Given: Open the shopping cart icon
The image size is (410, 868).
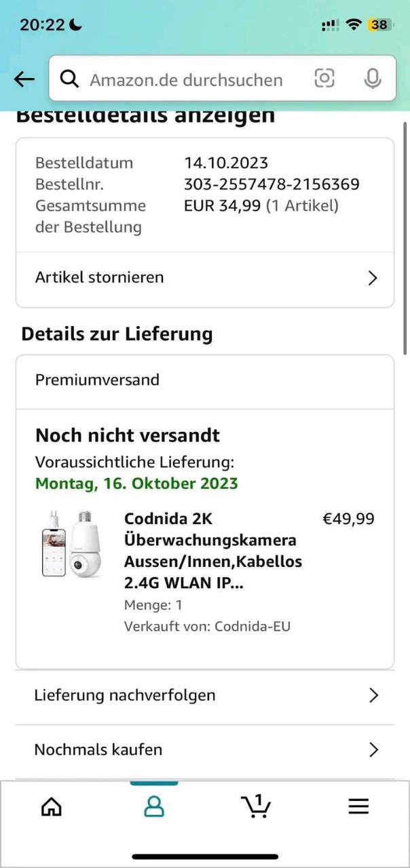Looking at the screenshot, I should point(256,806).
